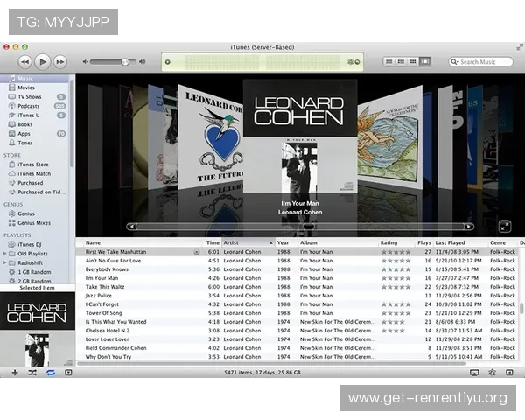Sort by the Name column header
The height and width of the screenshot is (420, 525).
(143, 243)
